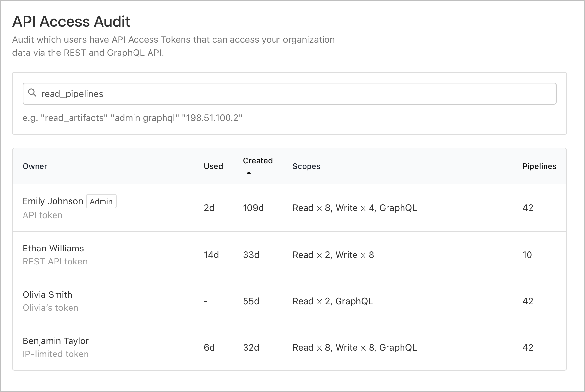
Task: Click the magnifying glass search icon
Action: coord(32,93)
